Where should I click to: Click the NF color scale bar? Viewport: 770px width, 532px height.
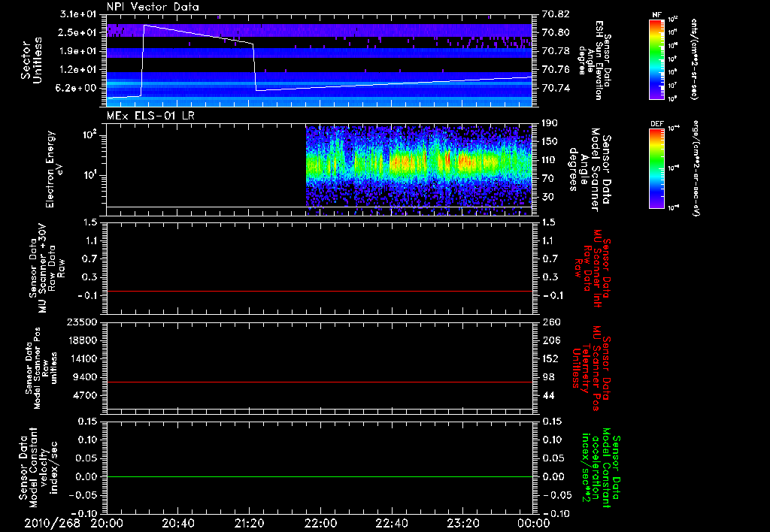(656, 59)
